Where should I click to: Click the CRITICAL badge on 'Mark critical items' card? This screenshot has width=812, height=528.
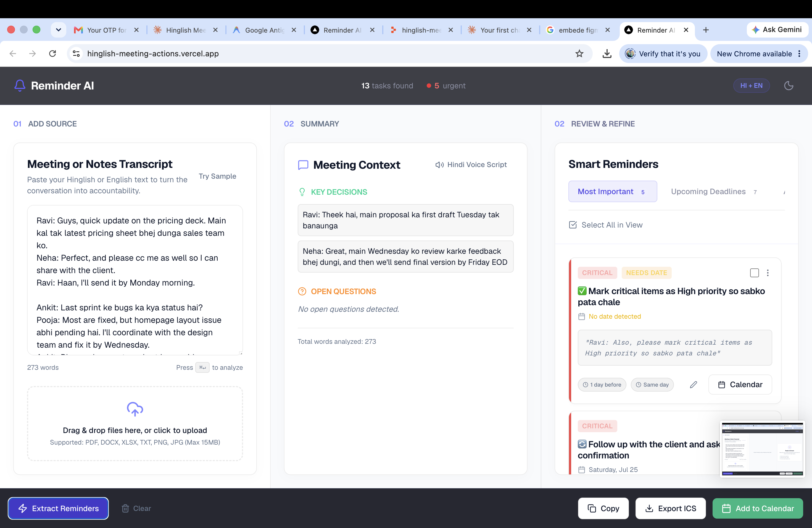pos(597,273)
